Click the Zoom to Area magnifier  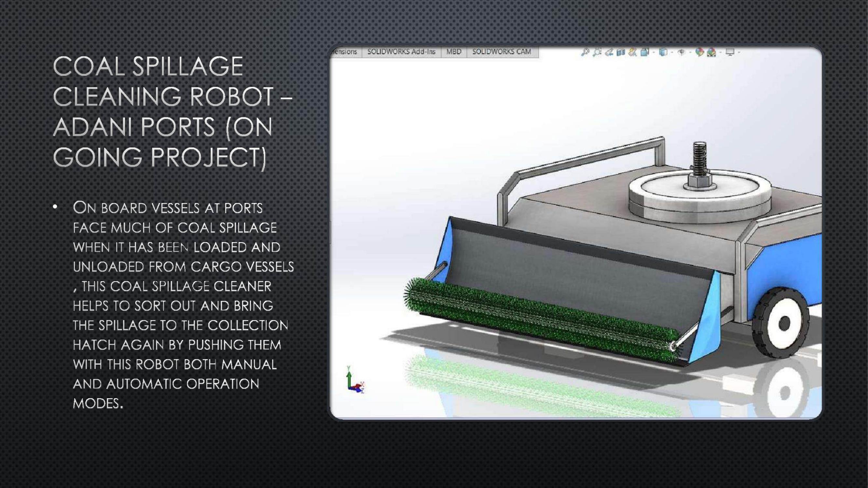(597, 52)
